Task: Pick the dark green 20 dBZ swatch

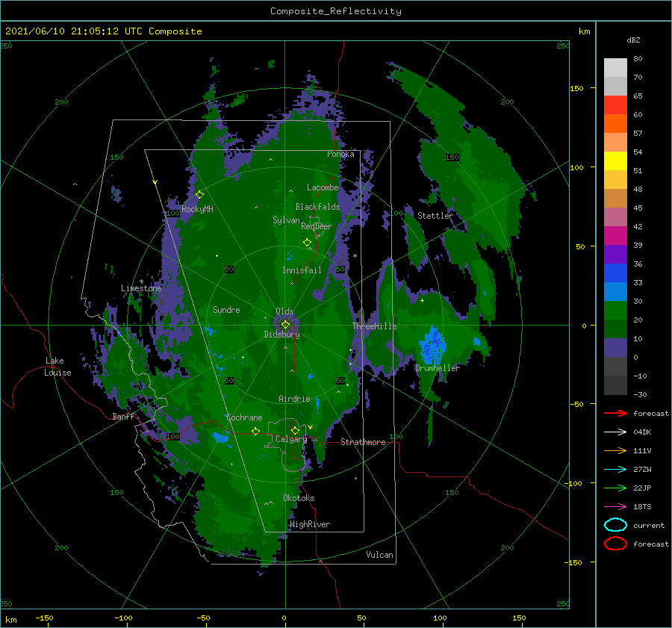Action: click(x=615, y=329)
